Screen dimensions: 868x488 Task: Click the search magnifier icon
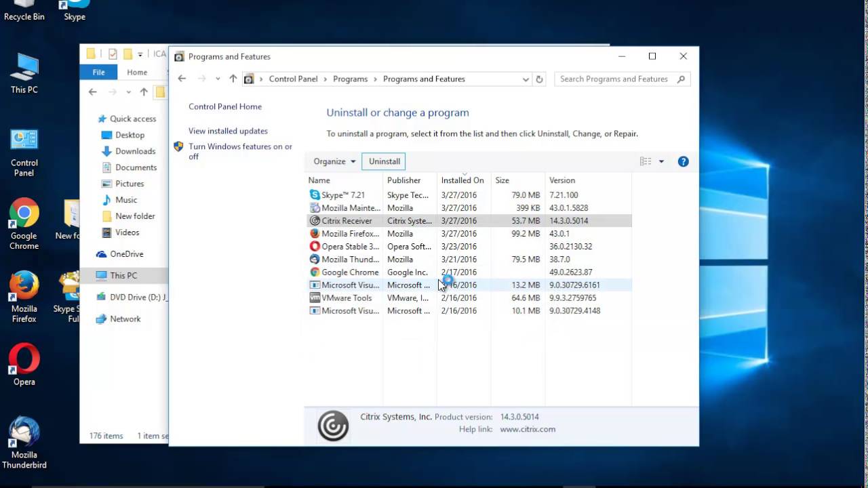point(682,79)
